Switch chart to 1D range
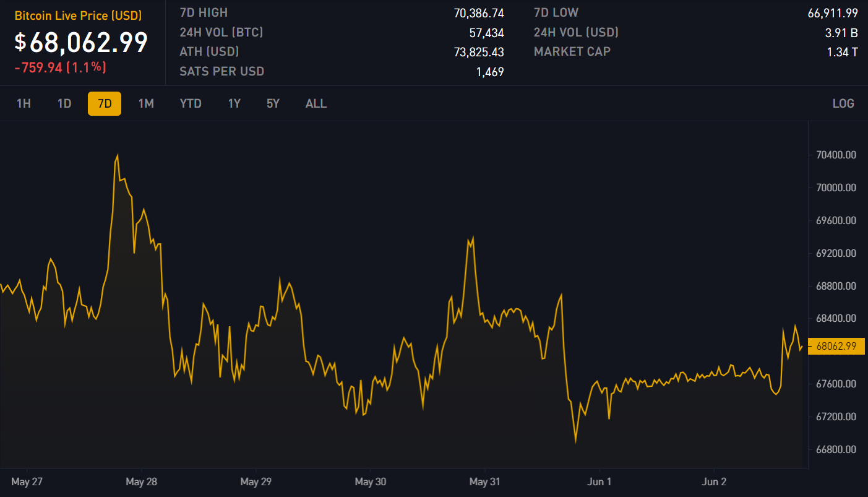 [x=64, y=103]
